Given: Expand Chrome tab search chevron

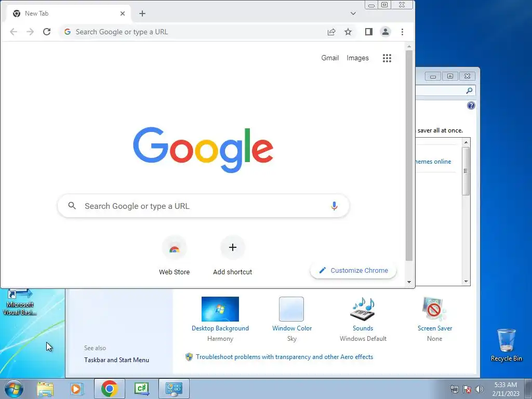Looking at the screenshot, I should coord(353,14).
